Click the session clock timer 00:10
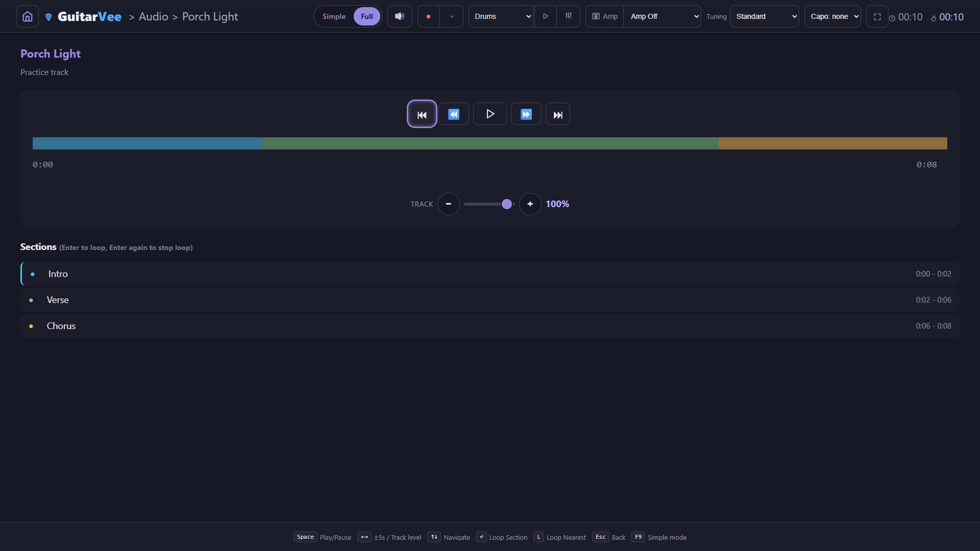Screen dimensions: 980x551 [x=906, y=17]
